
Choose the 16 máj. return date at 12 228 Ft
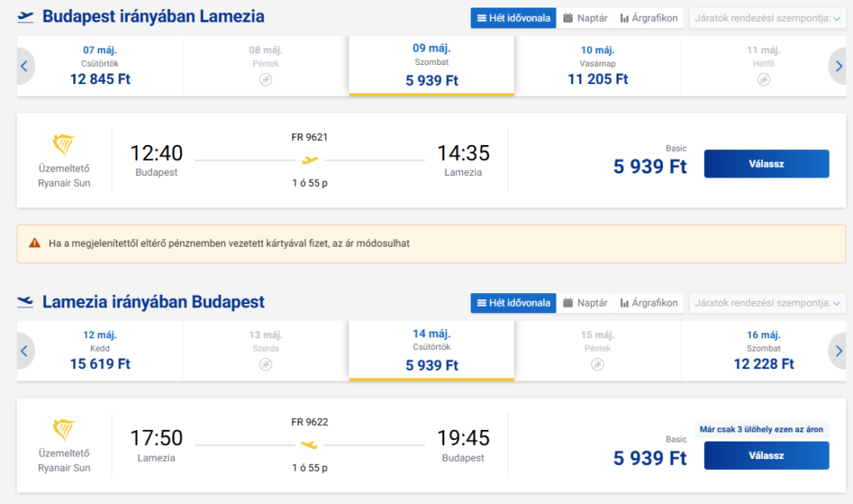click(764, 352)
